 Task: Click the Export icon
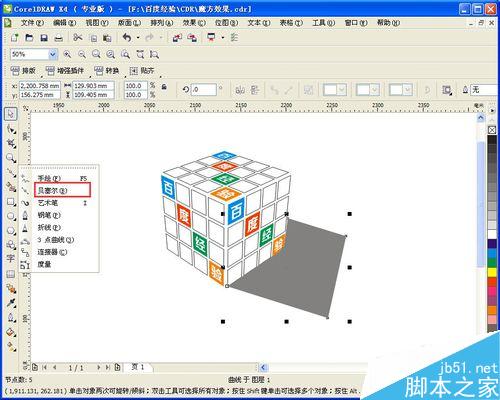tap(192, 38)
